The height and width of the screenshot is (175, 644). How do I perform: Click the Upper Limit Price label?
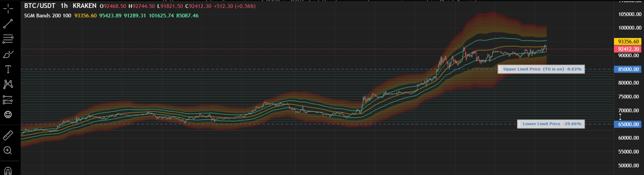point(541,69)
